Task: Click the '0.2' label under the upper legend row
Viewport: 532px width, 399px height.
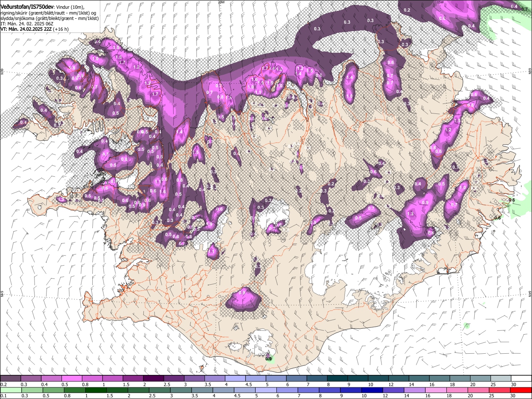Action: 3,384
